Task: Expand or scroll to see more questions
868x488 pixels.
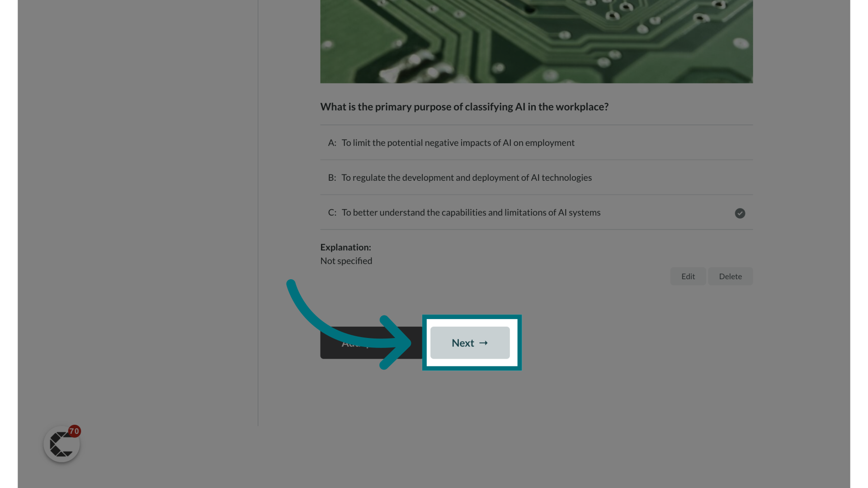Action: click(x=470, y=343)
